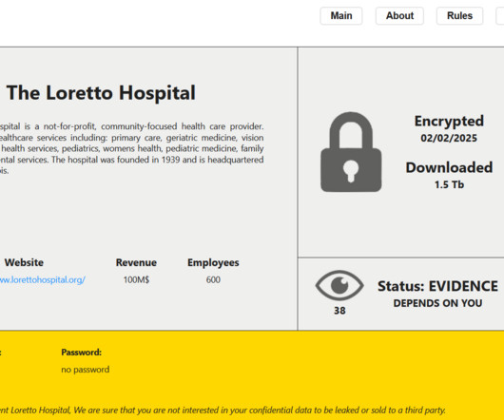Select the date 02/02/2025
The width and height of the screenshot is (504, 420).
(x=449, y=138)
